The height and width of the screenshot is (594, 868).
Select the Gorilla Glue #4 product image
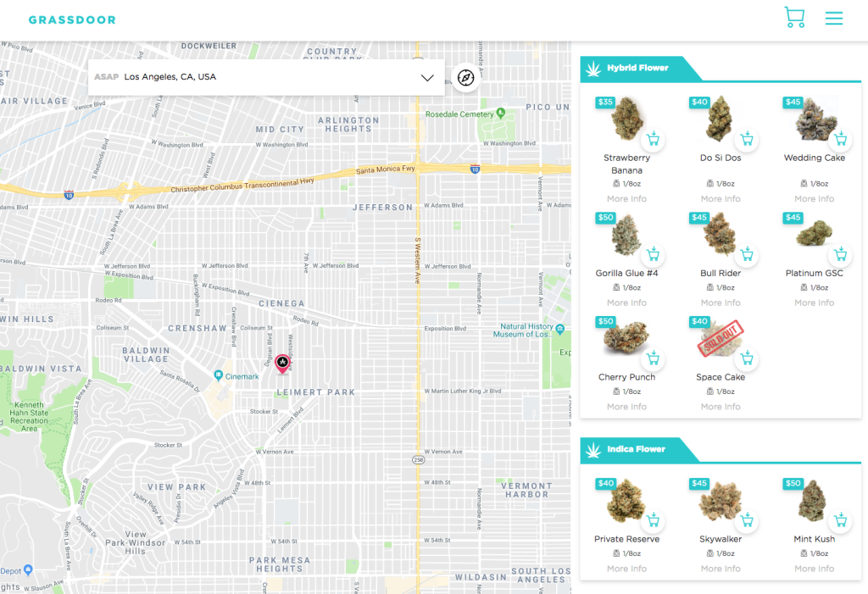pos(626,235)
